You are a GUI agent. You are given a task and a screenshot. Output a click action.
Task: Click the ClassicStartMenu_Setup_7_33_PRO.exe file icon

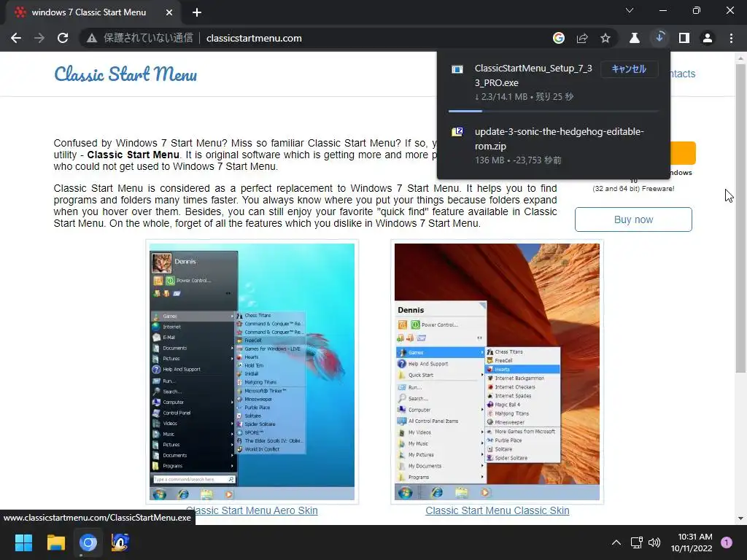(x=457, y=69)
